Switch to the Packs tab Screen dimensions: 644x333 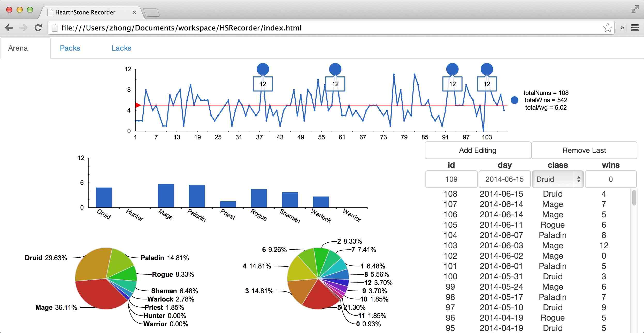click(x=70, y=48)
